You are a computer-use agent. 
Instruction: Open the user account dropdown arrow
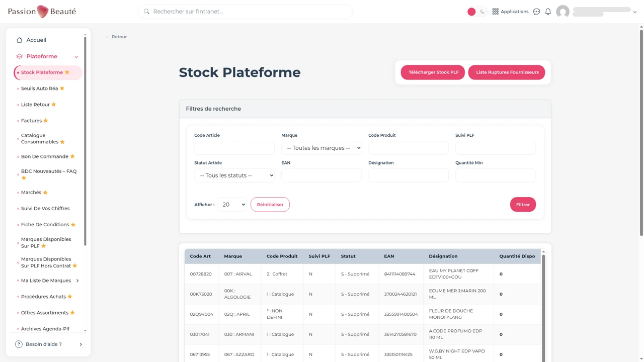click(x=634, y=12)
